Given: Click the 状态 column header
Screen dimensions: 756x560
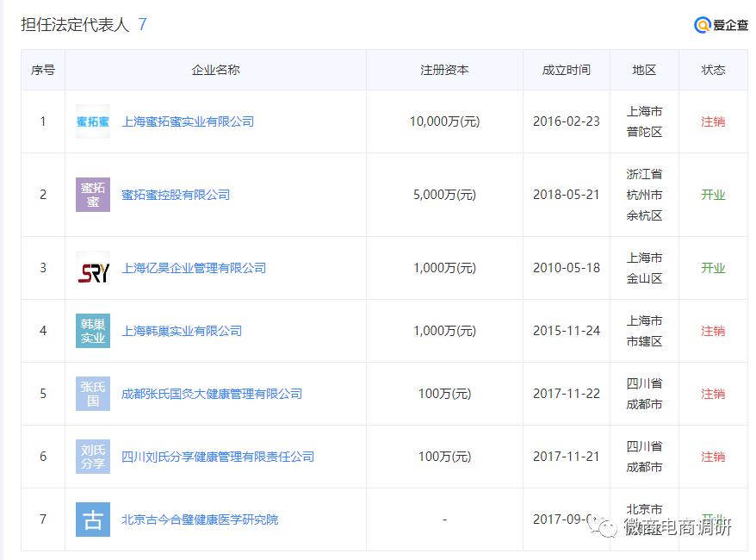Looking at the screenshot, I should pyautogui.click(x=713, y=70).
